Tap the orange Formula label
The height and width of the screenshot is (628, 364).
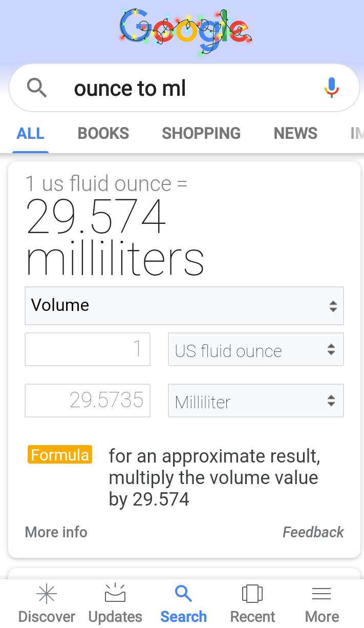60,455
